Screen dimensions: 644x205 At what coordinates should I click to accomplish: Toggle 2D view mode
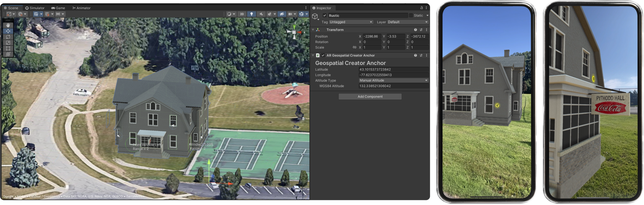[242, 14]
